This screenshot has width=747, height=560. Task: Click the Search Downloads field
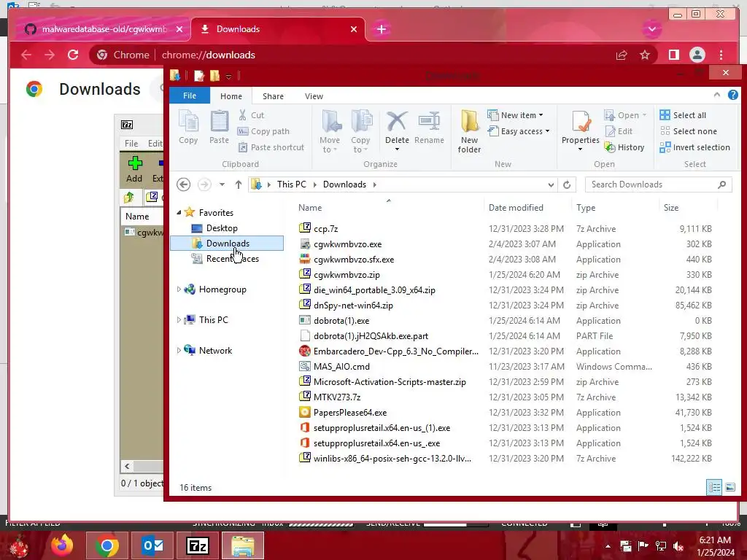(x=658, y=184)
